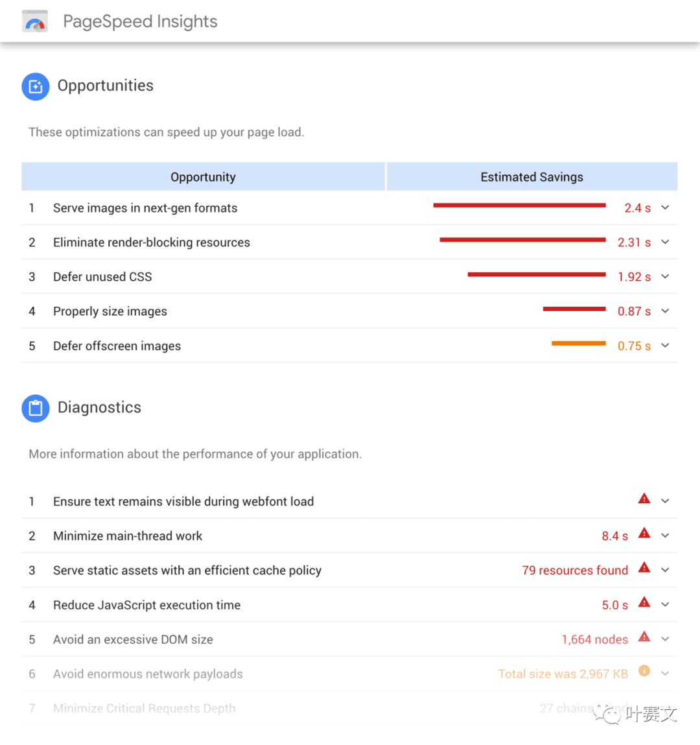Viewport: 700px width, 745px height.
Task: Click warning icon next to 79 resources found
Action: point(644,567)
